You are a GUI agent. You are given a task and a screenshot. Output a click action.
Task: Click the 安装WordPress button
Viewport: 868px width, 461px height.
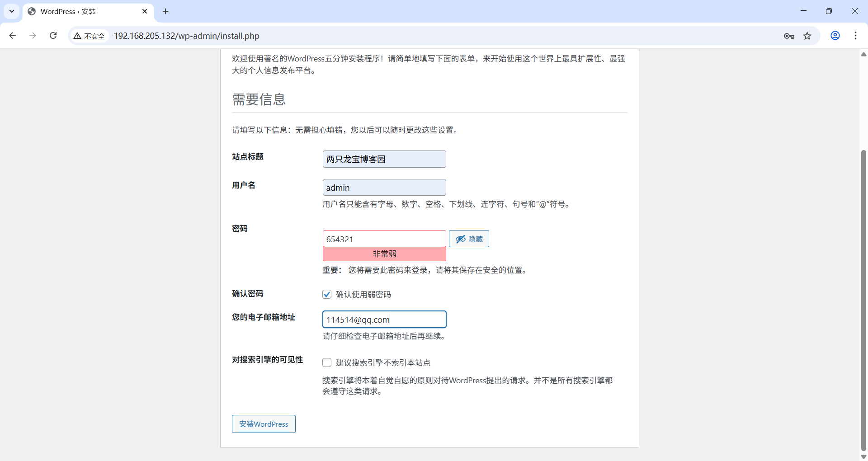(264, 424)
